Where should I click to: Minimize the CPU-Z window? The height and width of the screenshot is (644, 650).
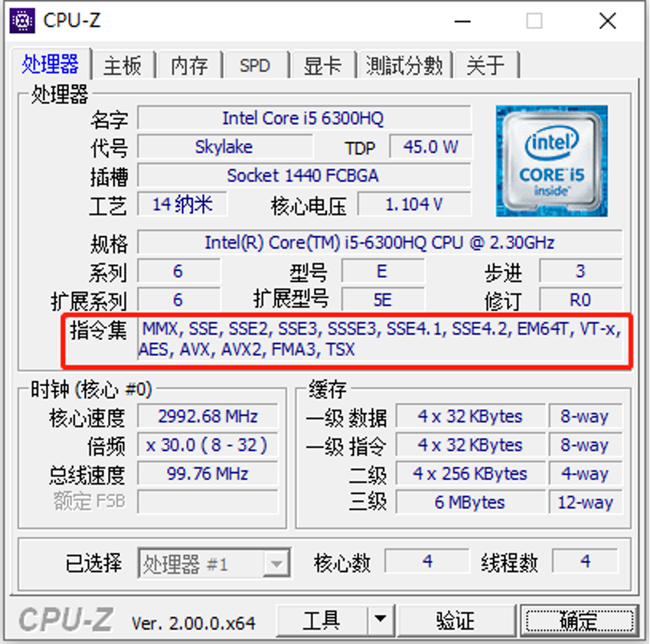point(462,21)
